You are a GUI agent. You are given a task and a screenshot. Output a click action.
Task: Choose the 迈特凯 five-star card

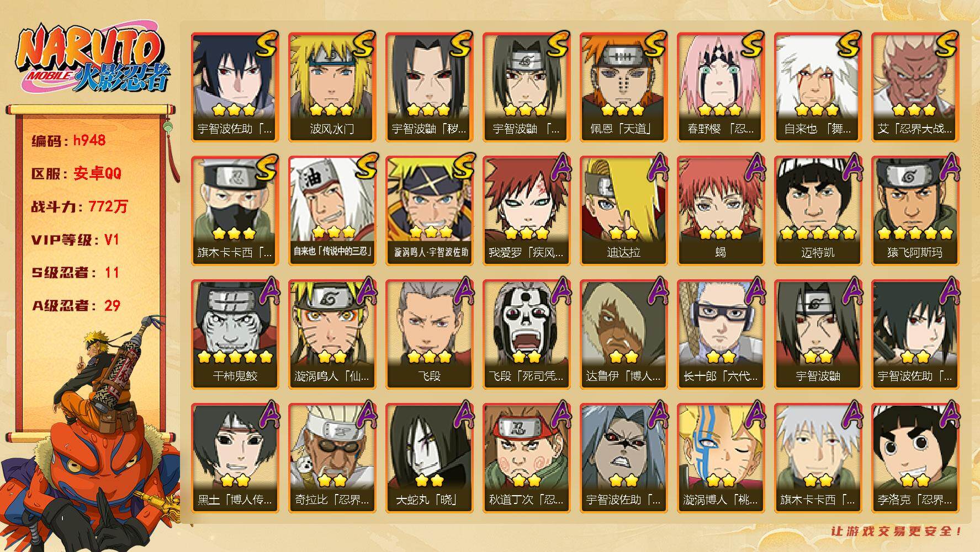click(818, 211)
